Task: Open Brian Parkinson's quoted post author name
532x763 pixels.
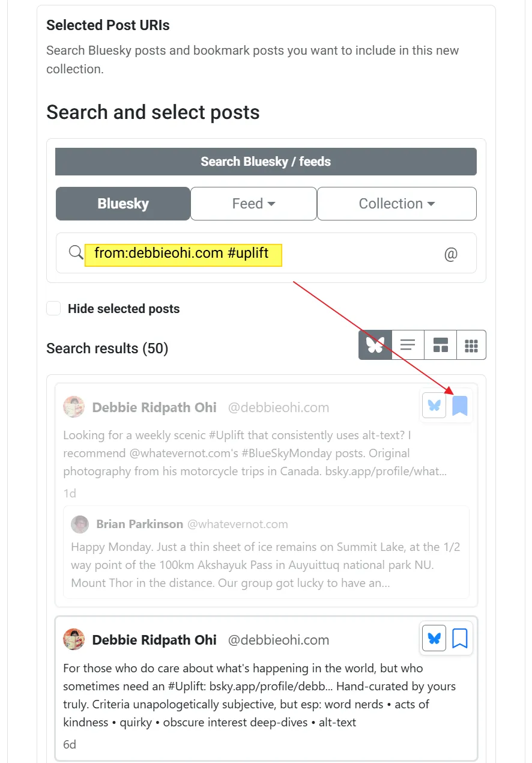Action: [139, 524]
